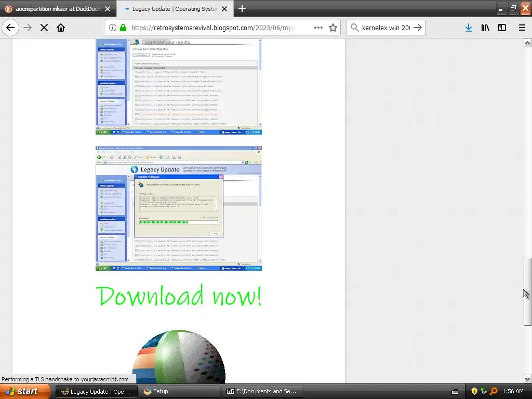Close the DuckDuckGo tab
Screen dimensions: 532x399
point(108,9)
